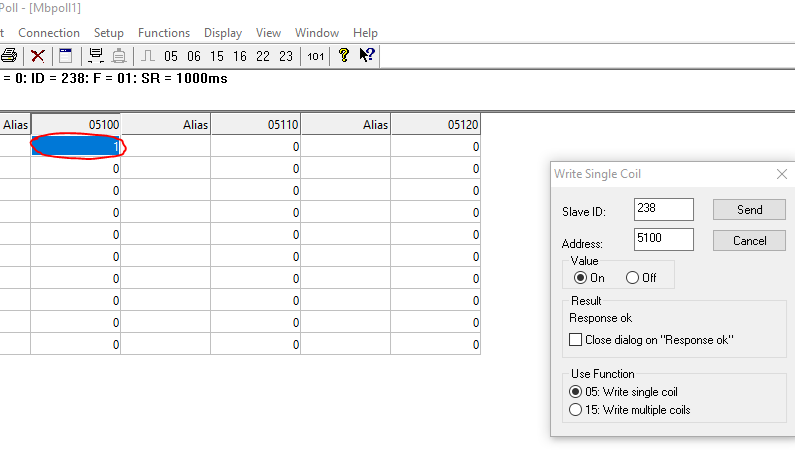Open the Connection menu
795x463 pixels.
pos(49,33)
